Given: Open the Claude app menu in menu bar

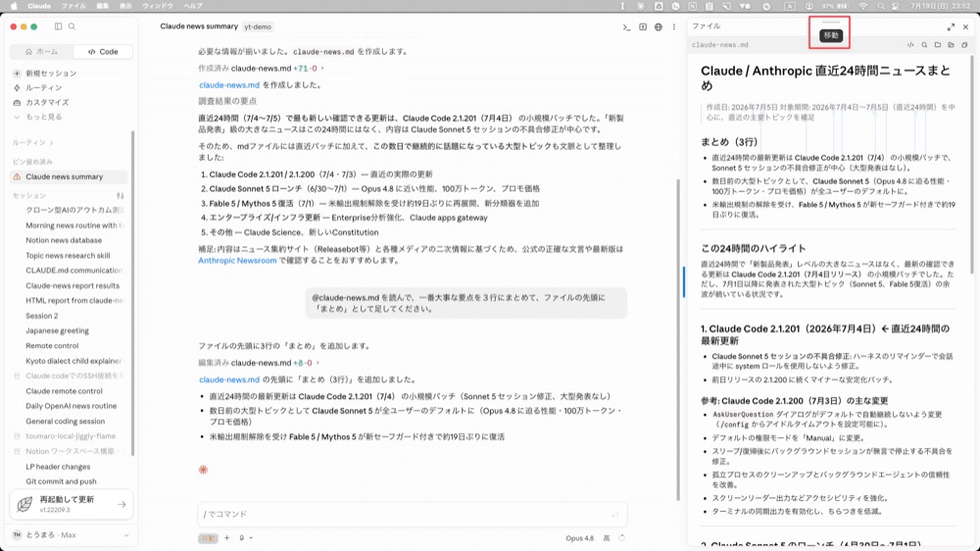Looking at the screenshot, I should pos(39,6).
